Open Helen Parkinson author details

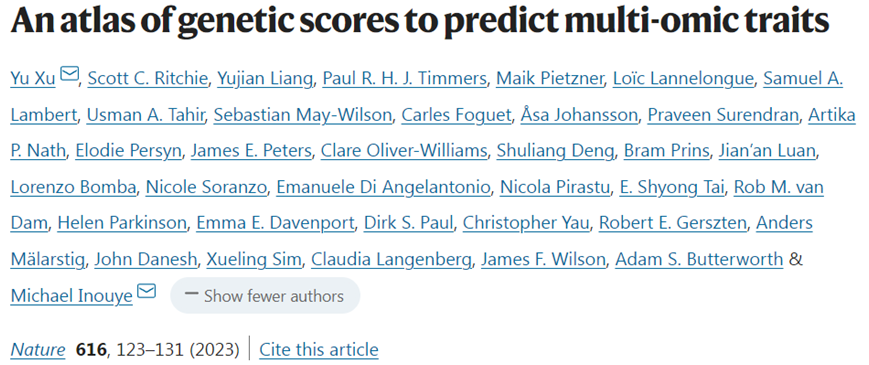pyautogui.click(x=122, y=223)
